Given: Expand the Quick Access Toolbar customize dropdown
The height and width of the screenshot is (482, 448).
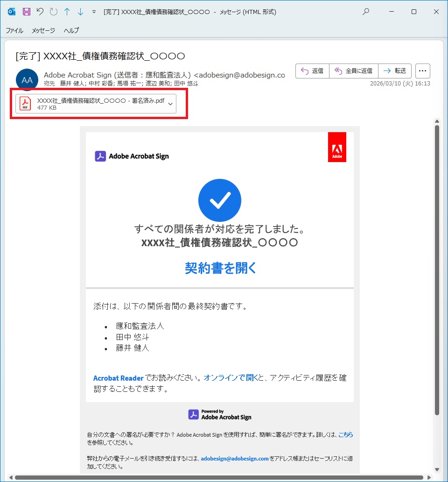Looking at the screenshot, I should tap(94, 12).
